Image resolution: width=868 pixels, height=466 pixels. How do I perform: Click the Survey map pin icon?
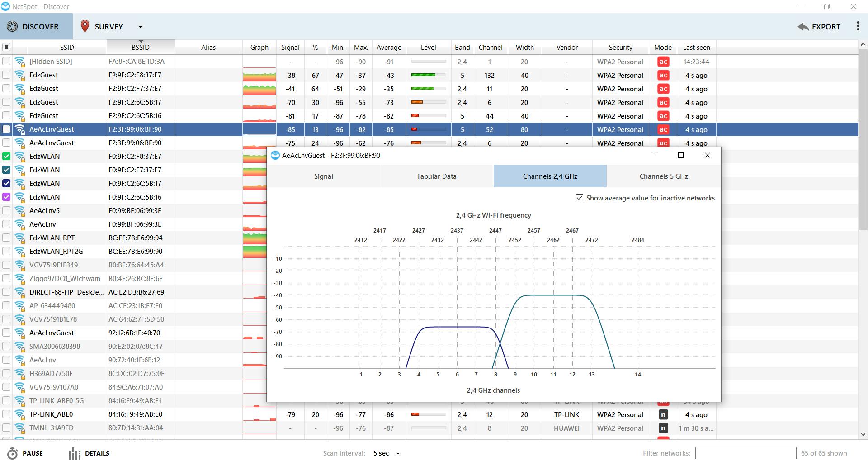point(85,26)
